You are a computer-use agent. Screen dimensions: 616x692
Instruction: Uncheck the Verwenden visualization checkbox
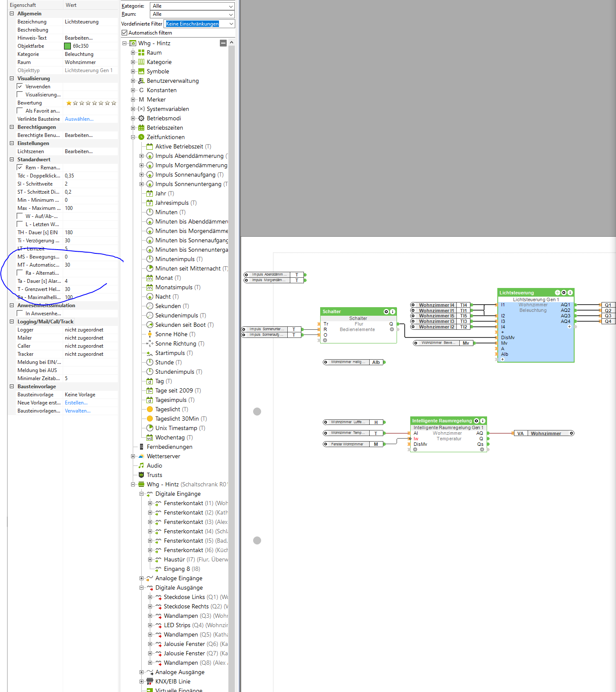coord(20,87)
